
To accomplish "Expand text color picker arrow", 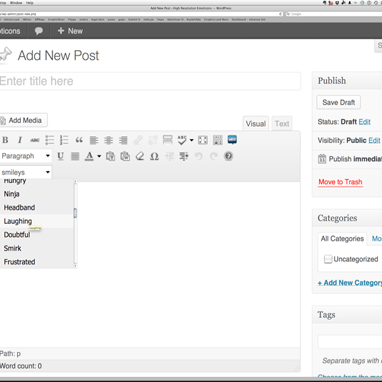I will tap(99, 156).
